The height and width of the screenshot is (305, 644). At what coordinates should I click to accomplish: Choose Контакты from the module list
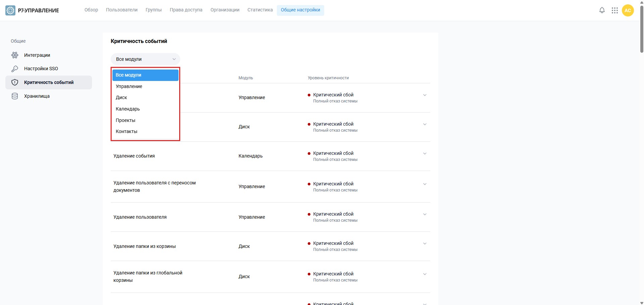pos(145,131)
